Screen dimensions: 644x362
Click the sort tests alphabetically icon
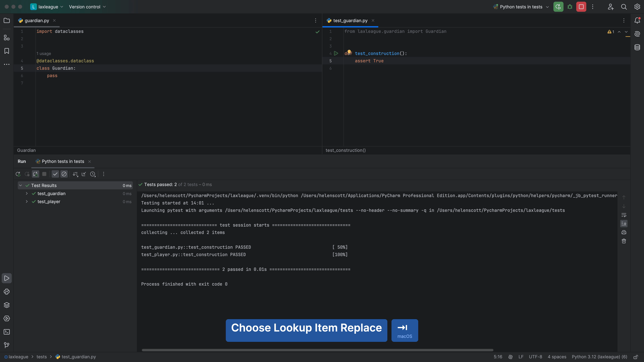(x=75, y=174)
